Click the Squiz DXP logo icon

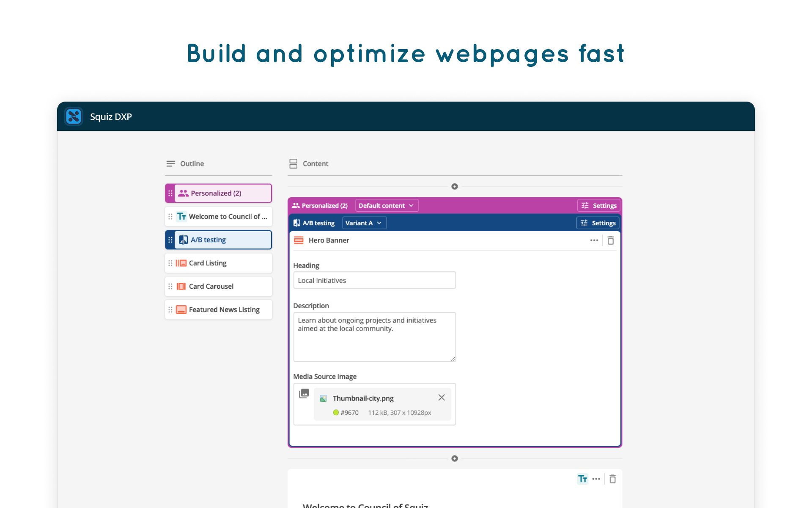(73, 116)
